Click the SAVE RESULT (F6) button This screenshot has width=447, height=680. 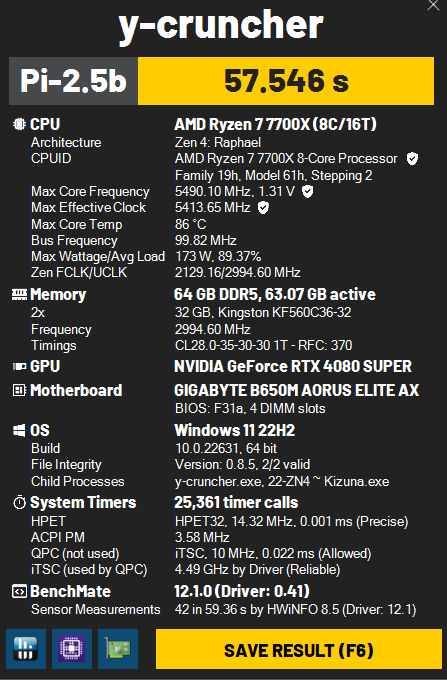[x=299, y=649]
